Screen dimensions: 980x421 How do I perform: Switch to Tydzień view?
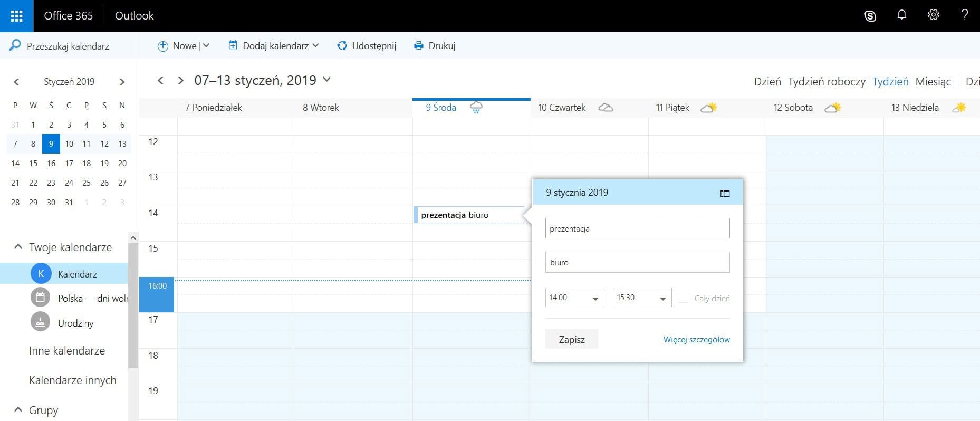(890, 82)
